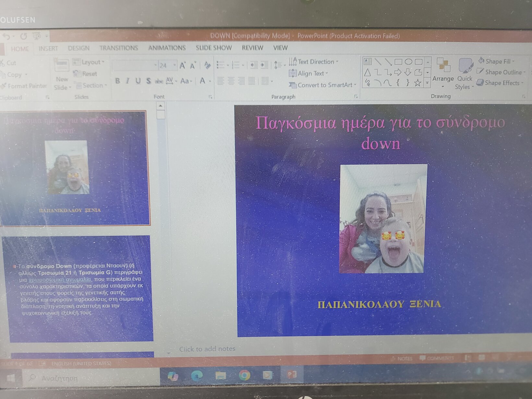The image size is (532, 399).
Task: Click New Slide icon
Action: click(x=62, y=66)
